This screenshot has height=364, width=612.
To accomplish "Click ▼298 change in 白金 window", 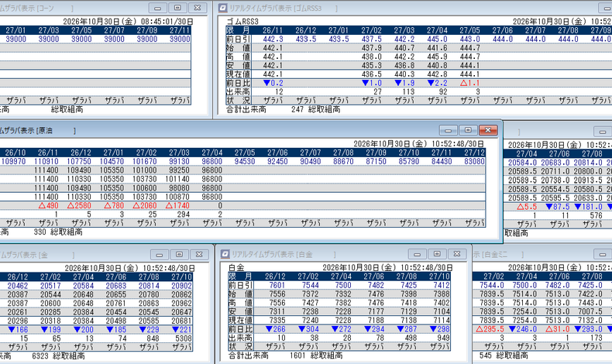I will 439,329.
